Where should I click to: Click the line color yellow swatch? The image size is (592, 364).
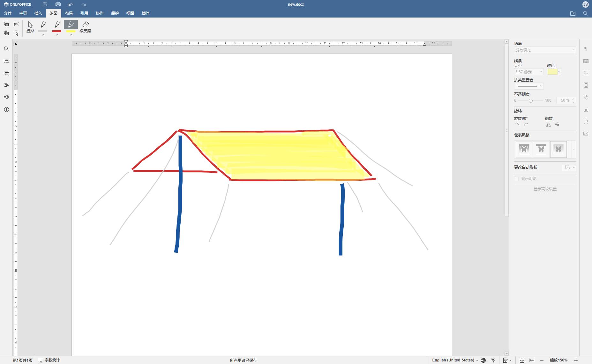(x=552, y=72)
